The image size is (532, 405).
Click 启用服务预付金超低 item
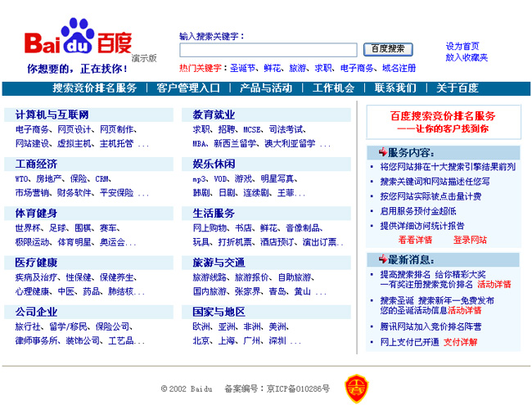418,211
